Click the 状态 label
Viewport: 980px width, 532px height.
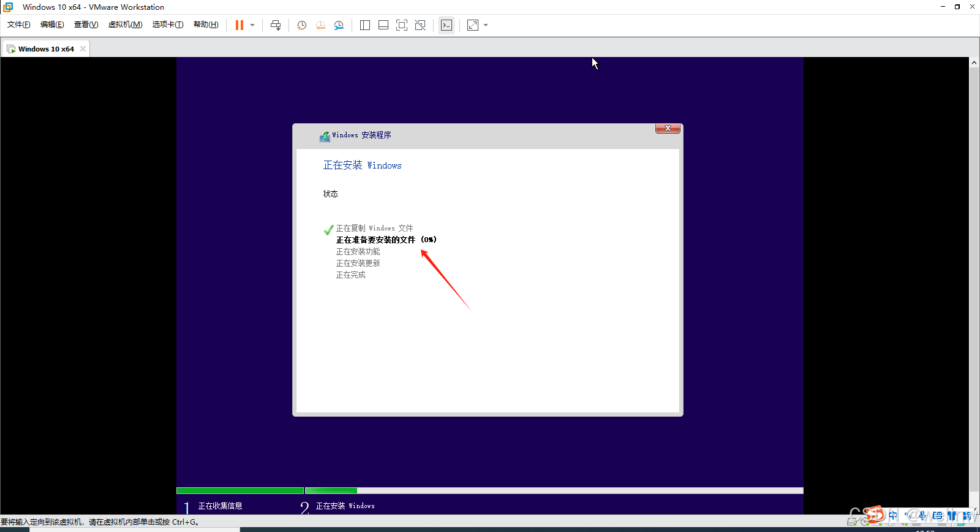tap(331, 194)
